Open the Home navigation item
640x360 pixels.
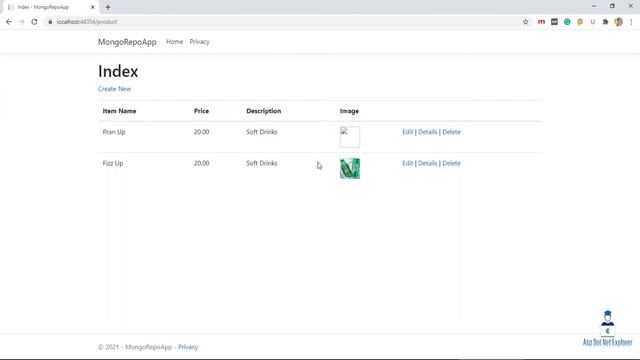click(x=174, y=42)
